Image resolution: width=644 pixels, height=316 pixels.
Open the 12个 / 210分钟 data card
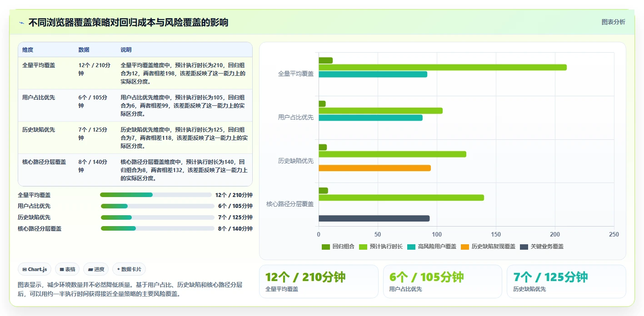point(319,281)
